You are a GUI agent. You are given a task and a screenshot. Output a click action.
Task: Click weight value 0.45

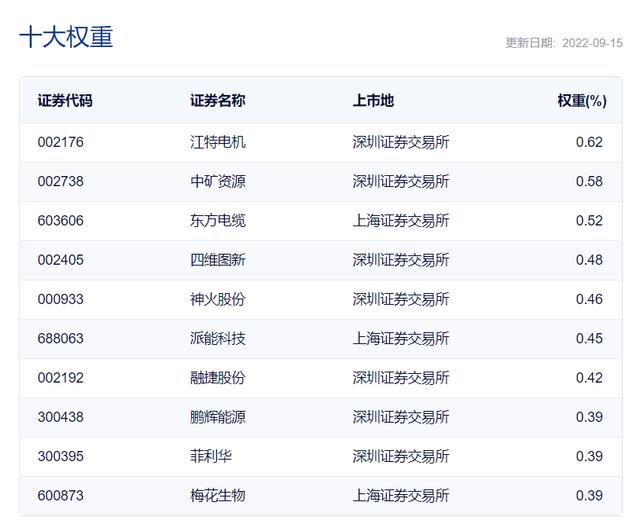pyautogui.click(x=589, y=338)
